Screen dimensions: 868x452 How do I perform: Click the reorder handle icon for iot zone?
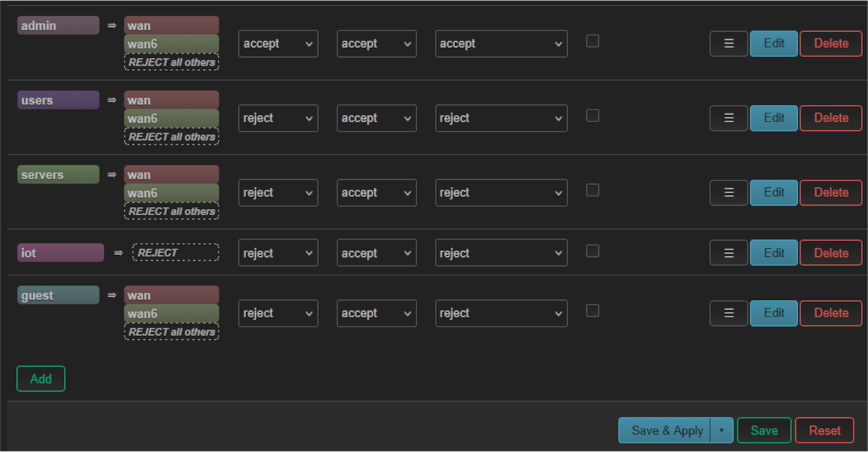pos(728,253)
